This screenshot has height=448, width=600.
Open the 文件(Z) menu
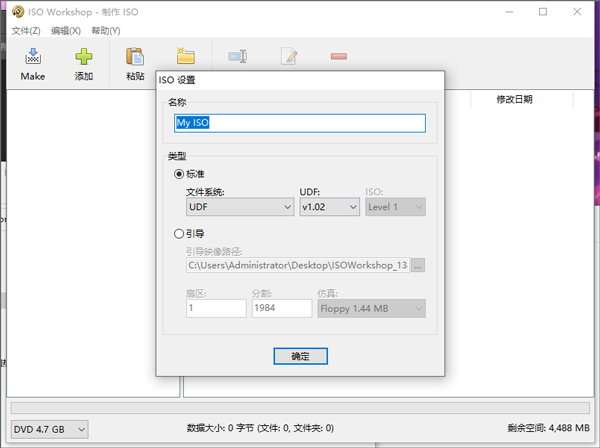[25, 31]
